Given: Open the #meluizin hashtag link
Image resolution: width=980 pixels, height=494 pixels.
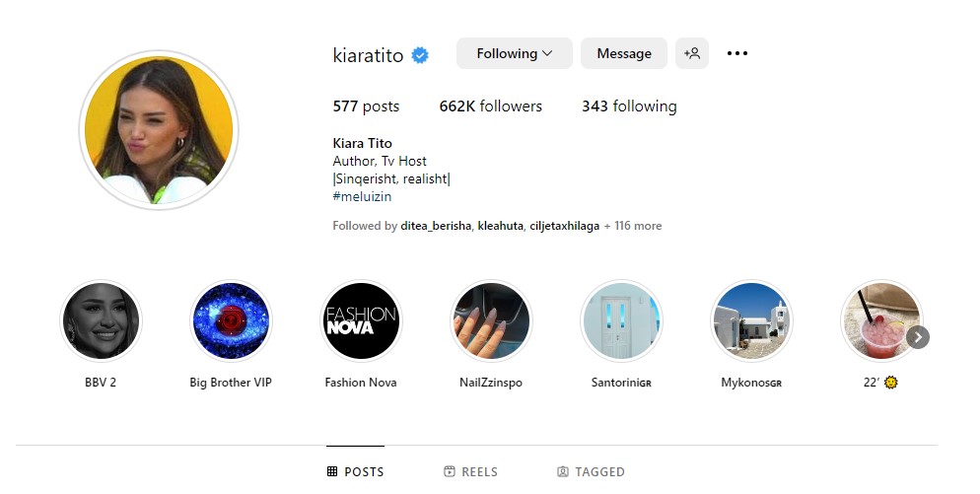Looking at the screenshot, I should coord(362,196).
